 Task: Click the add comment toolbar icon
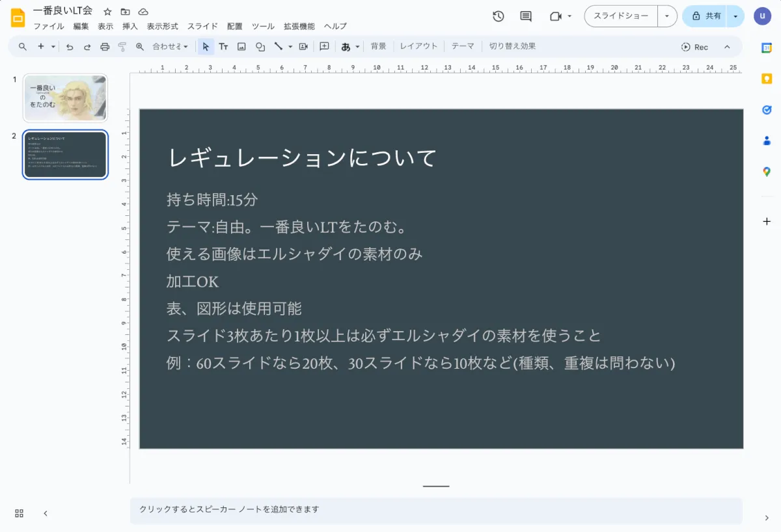coord(324,47)
